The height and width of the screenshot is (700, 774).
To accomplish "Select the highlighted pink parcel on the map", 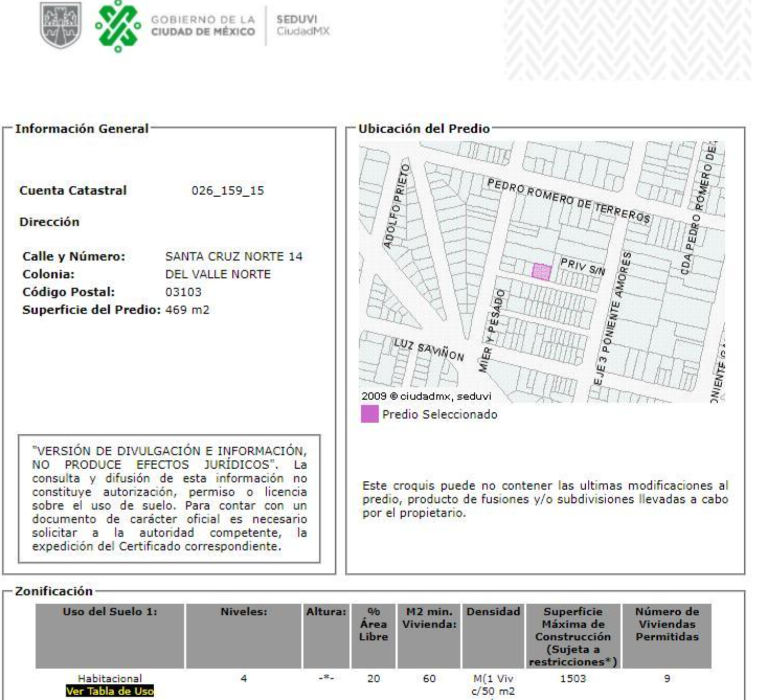I will 542,272.
